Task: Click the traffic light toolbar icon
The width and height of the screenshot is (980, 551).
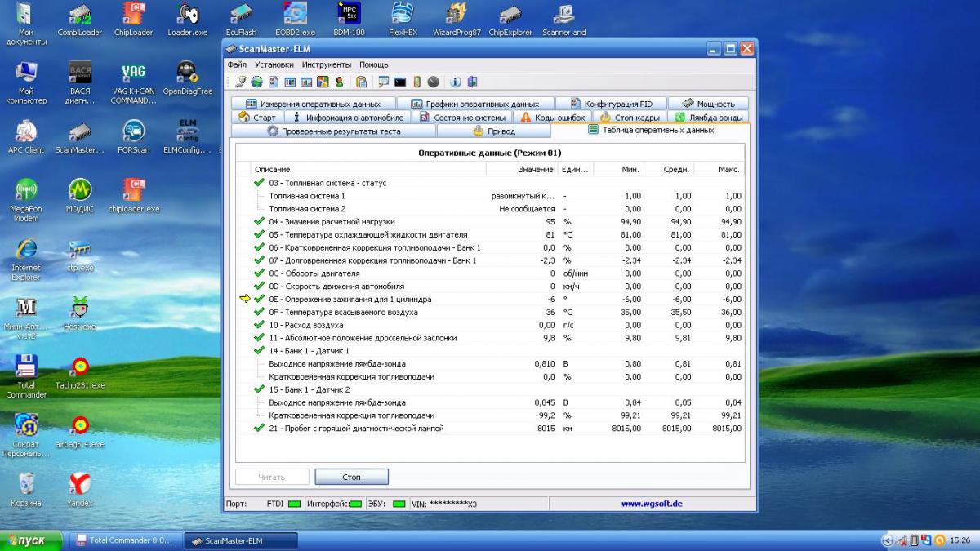Action: [x=416, y=82]
